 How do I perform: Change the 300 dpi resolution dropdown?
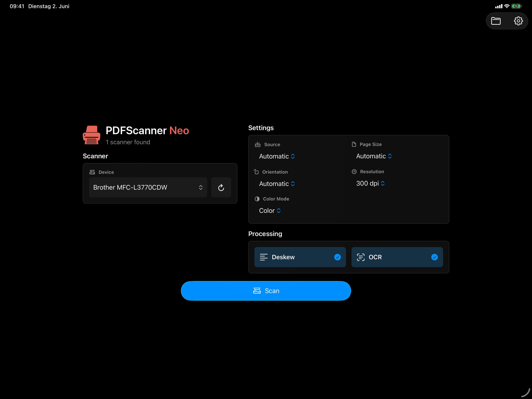pyautogui.click(x=370, y=183)
